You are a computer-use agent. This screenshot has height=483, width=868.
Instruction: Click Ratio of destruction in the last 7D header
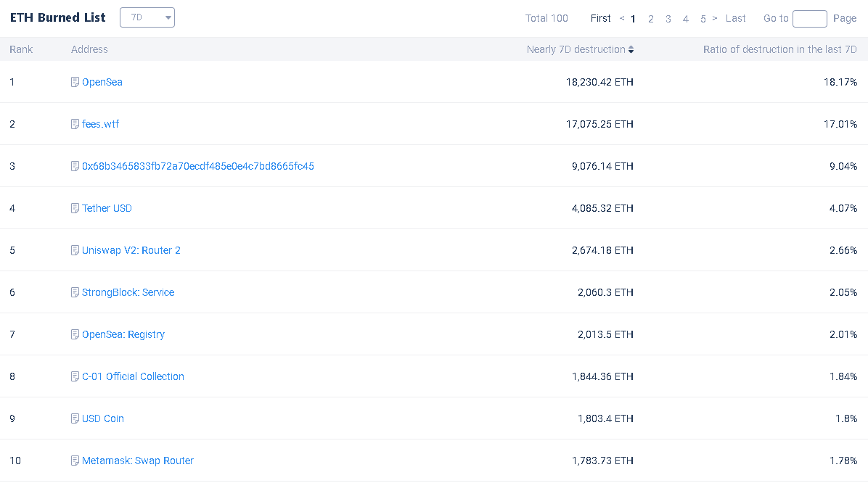780,49
